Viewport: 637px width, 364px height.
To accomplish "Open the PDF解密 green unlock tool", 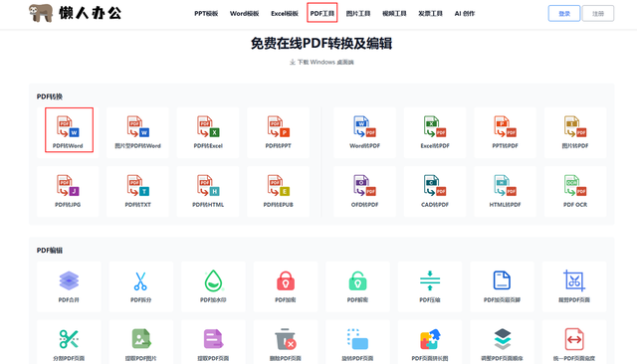I will (x=358, y=286).
